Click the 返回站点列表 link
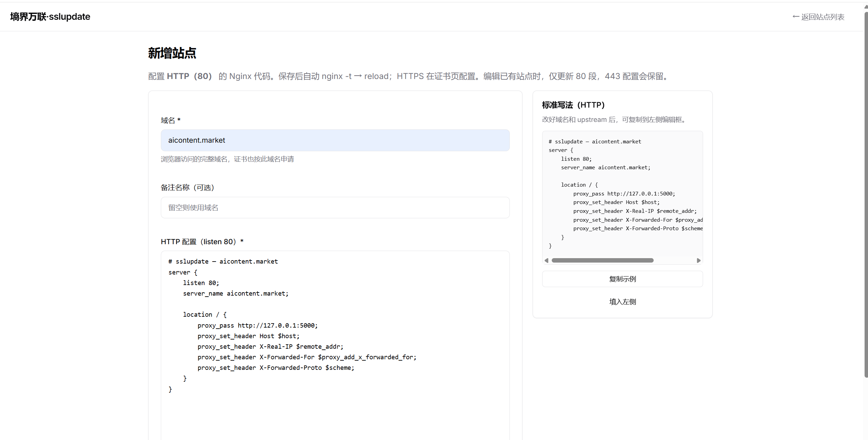 818,17
